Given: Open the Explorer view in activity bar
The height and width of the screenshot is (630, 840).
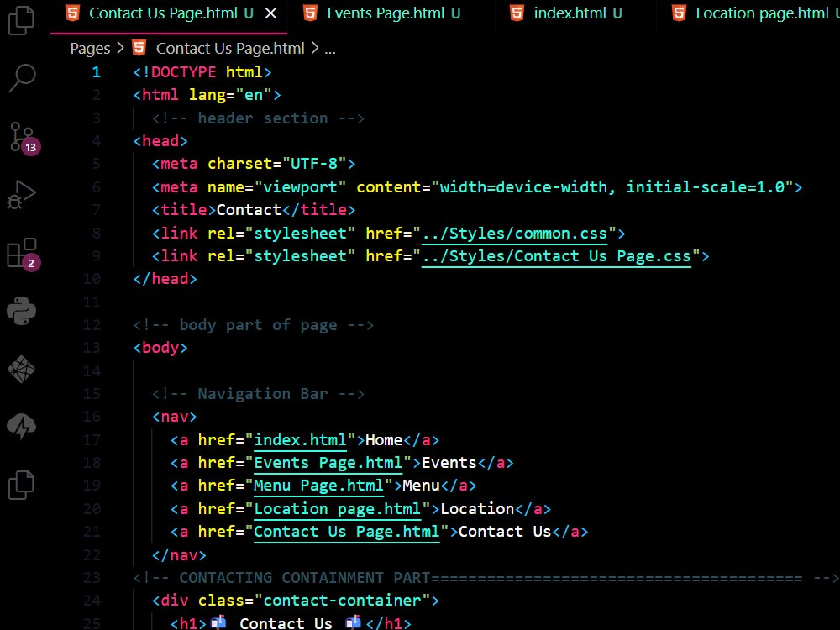Looking at the screenshot, I should click(x=22, y=20).
